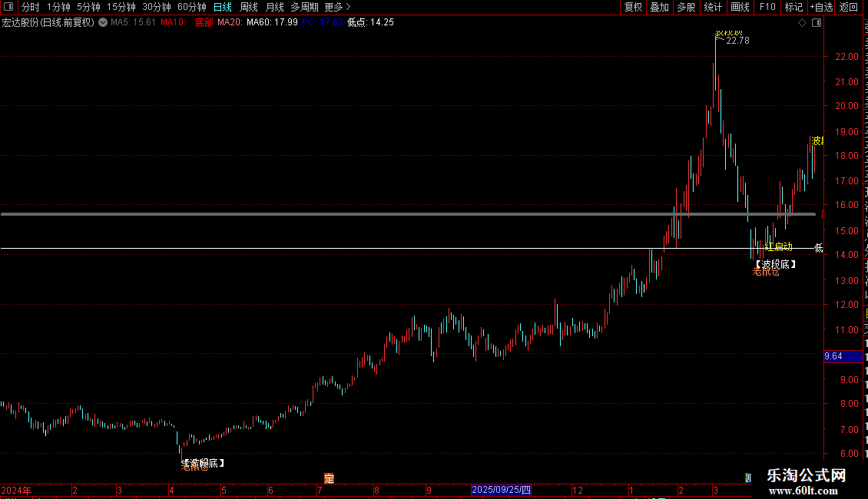Toggle the right side panel icon
This screenshot has width=868, height=499.
(x=817, y=23)
